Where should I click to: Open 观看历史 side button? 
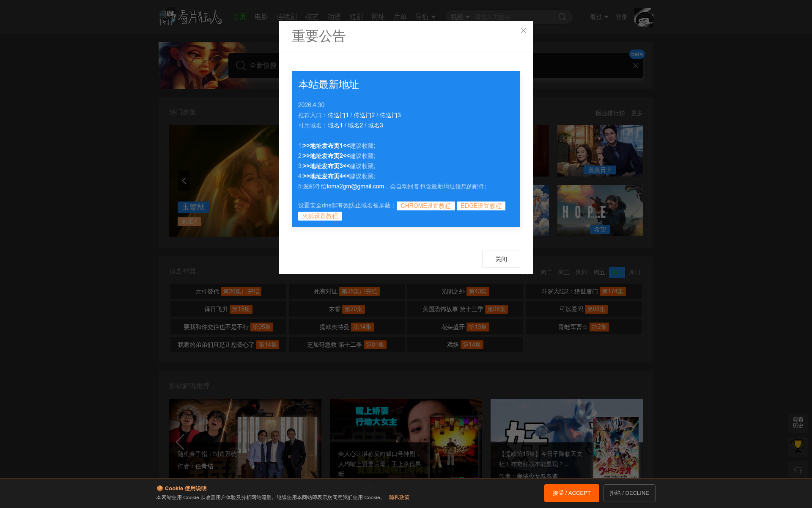[798, 422]
